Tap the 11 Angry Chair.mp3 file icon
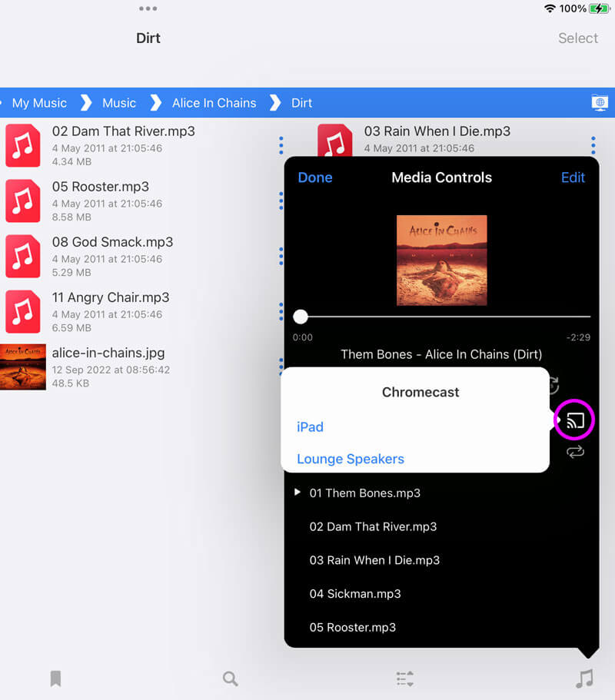The image size is (615, 700). (23, 312)
